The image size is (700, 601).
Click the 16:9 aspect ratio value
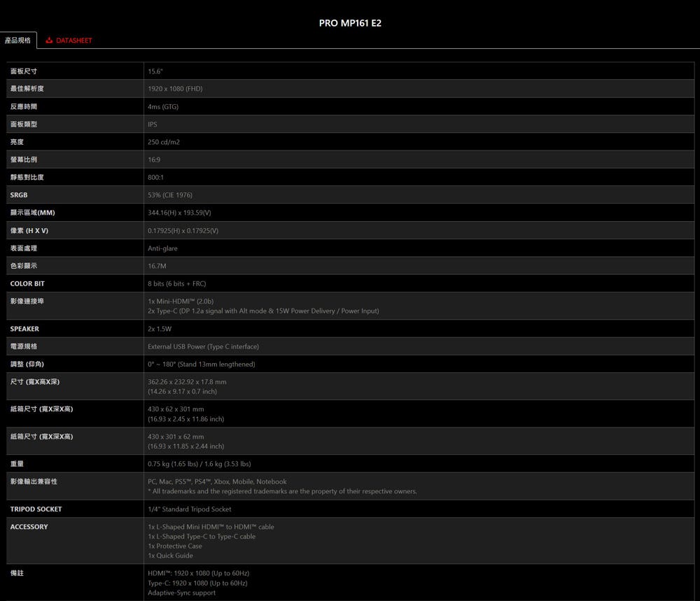154,160
